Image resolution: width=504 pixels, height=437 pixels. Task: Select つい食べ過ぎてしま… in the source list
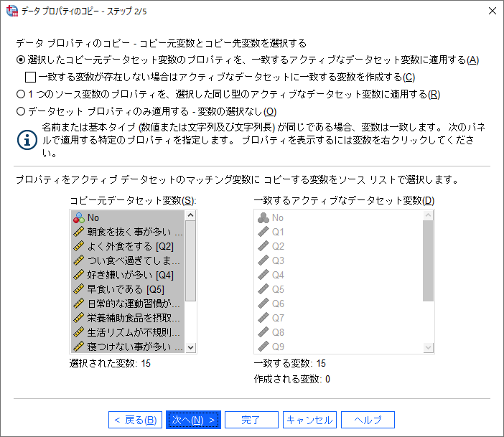[x=128, y=260]
